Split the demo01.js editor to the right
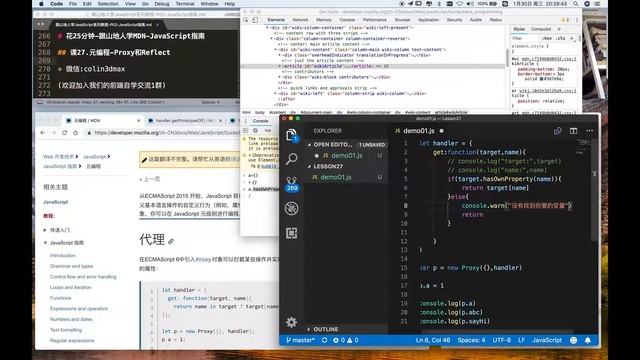Screen dimensions: 640x360 tap(573, 131)
